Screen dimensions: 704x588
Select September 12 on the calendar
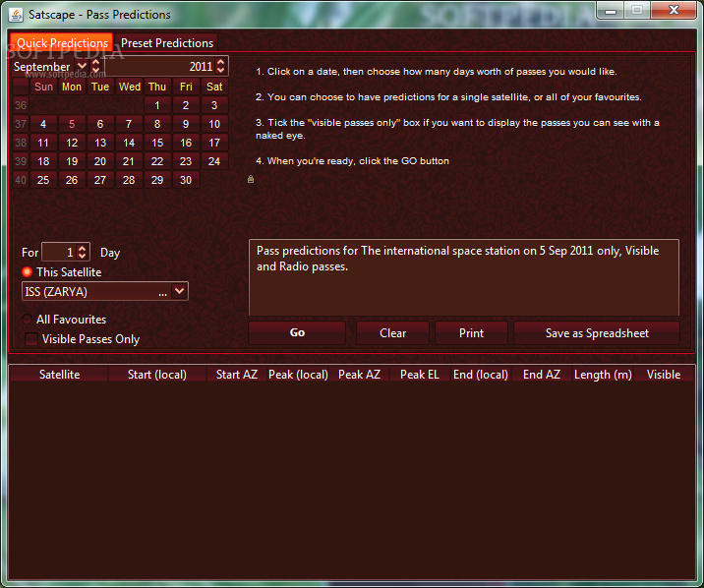click(x=72, y=143)
